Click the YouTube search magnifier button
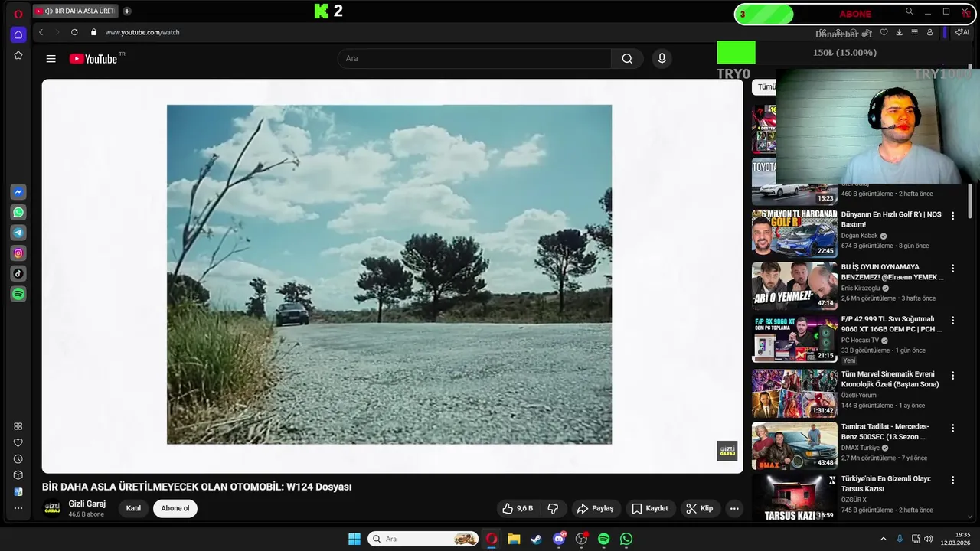This screenshot has width=980, height=551. coord(627,59)
